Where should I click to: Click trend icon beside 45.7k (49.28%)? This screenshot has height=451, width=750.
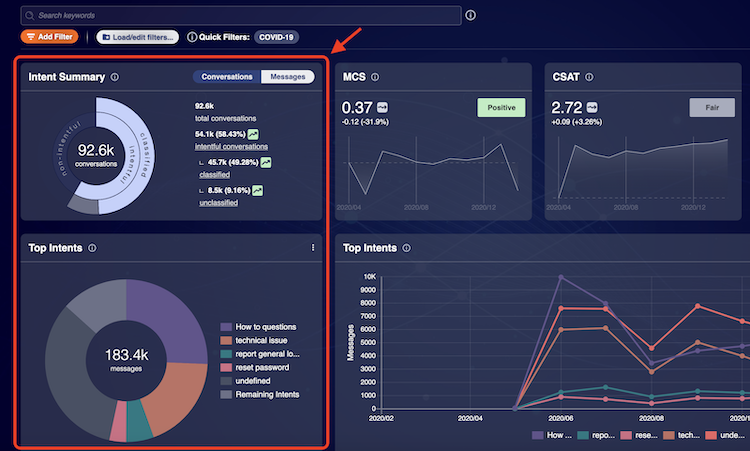click(x=266, y=163)
